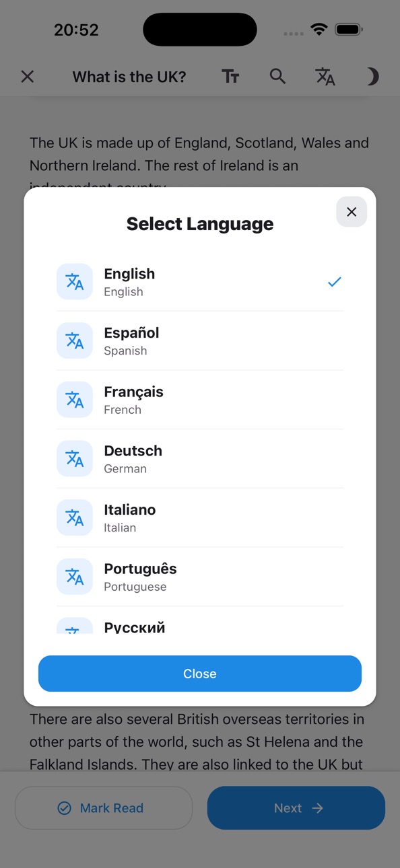The width and height of the screenshot is (400, 868).
Task: Close the article with the top-left X
Action: (x=28, y=77)
